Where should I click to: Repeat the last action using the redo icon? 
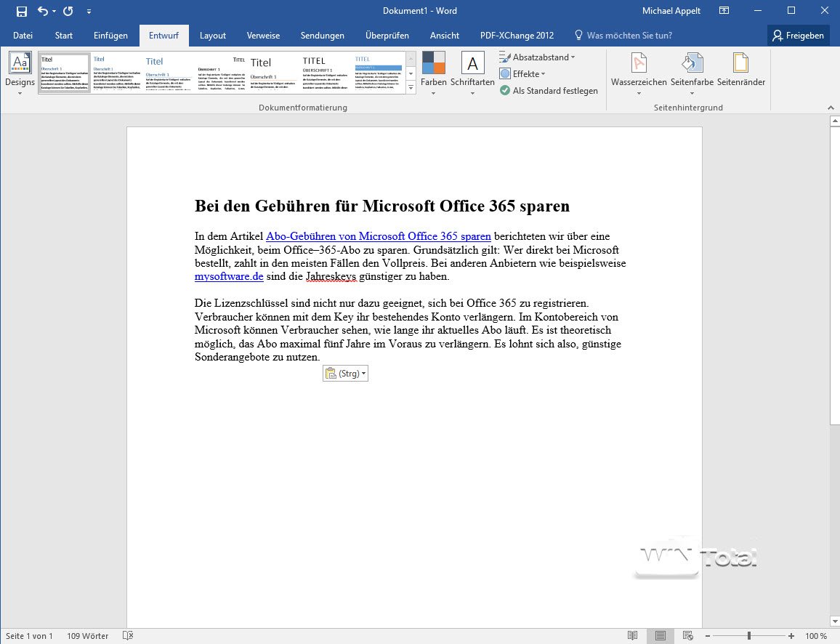[68, 11]
